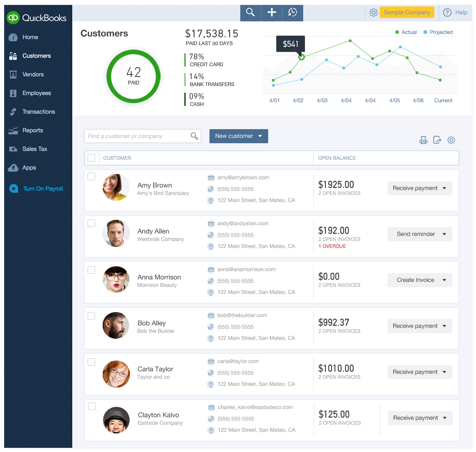Click phone icon for Andy Allen
This screenshot has width=476, height=452.
click(x=211, y=235)
